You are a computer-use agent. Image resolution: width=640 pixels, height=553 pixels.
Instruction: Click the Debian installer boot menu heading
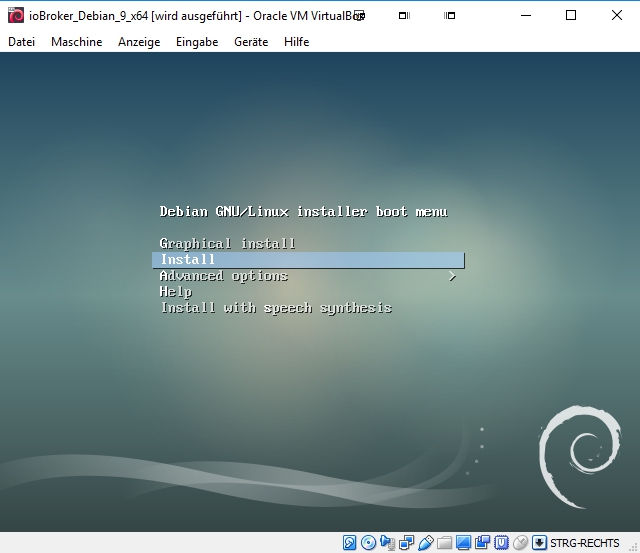[304, 212]
